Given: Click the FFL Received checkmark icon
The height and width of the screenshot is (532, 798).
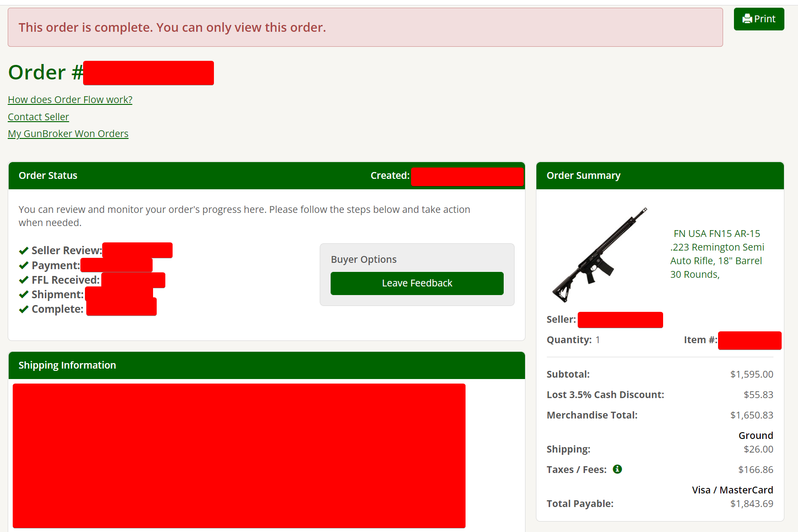Looking at the screenshot, I should pos(24,280).
